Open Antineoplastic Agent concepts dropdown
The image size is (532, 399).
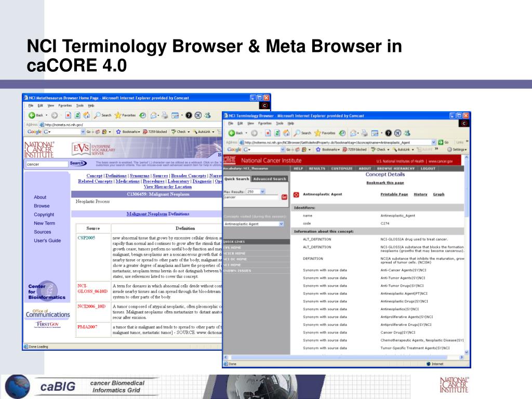(x=281, y=224)
